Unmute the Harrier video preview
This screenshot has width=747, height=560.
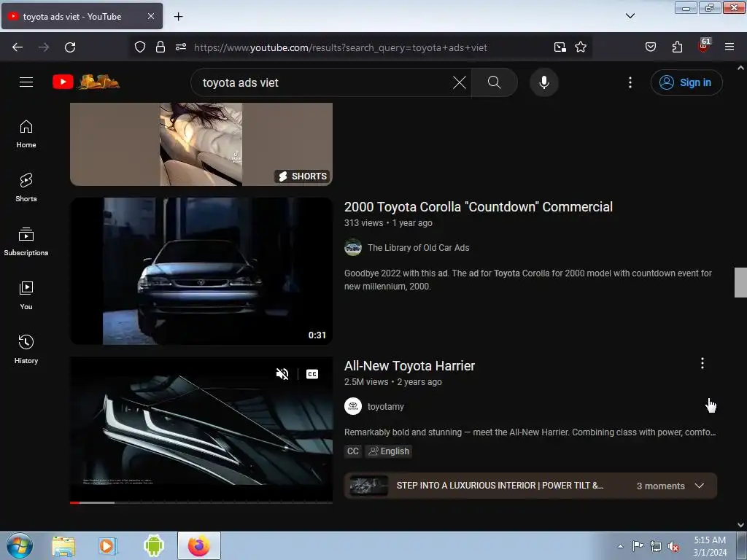[x=282, y=374]
